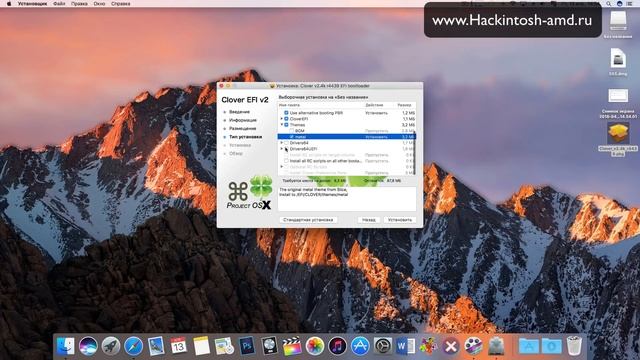Open Notes app in dock

202,346
